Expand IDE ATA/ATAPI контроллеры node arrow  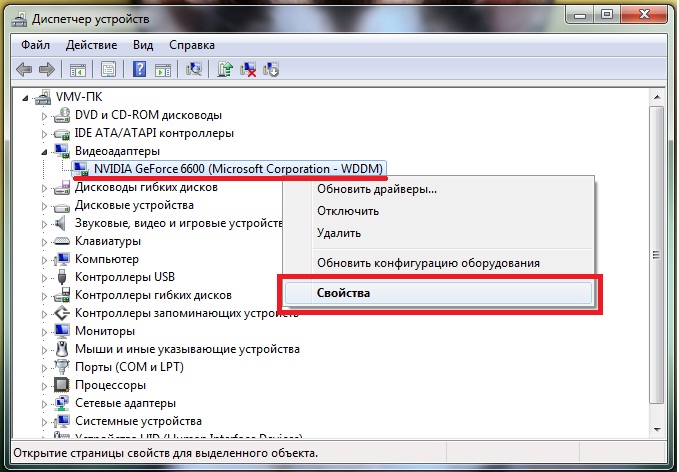pyautogui.click(x=44, y=134)
